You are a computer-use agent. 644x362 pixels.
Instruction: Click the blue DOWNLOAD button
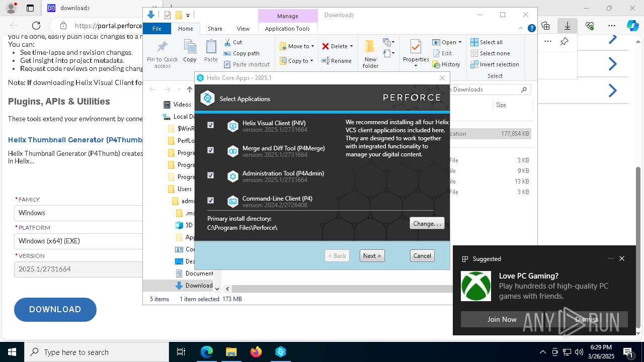(55, 310)
